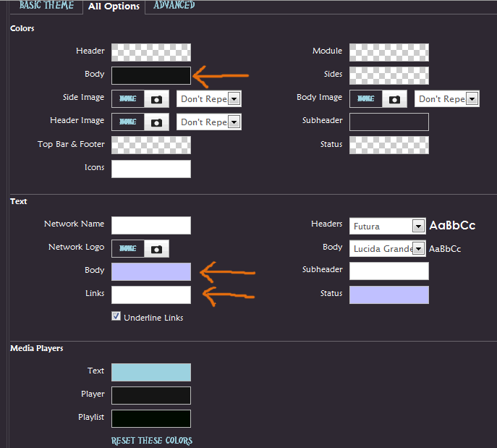Pick the Playlist color swatch
Screen dimensions: 497x448
(151, 418)
